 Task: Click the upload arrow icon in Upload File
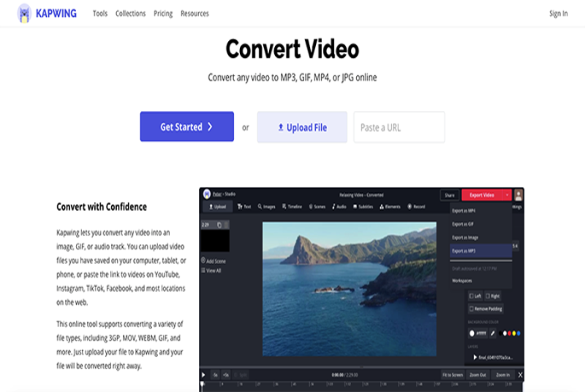[281, 127]
